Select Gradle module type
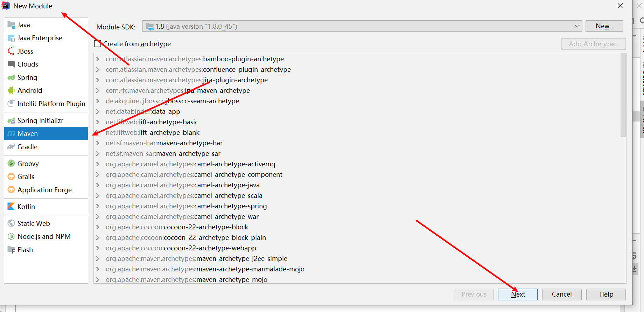This screenshot has width=644, height=312. tap(46, 147)
